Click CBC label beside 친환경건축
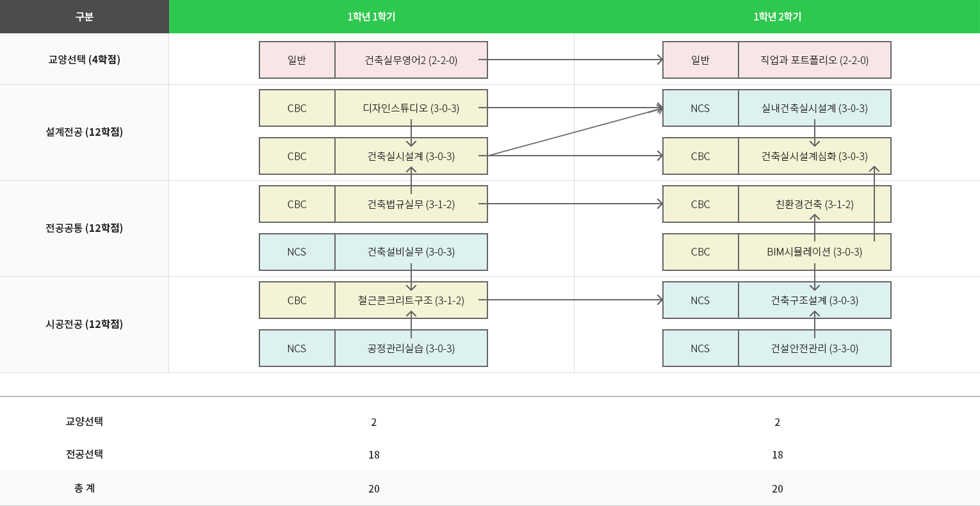The height and width of the screenshot is (506, 980). 701,204
